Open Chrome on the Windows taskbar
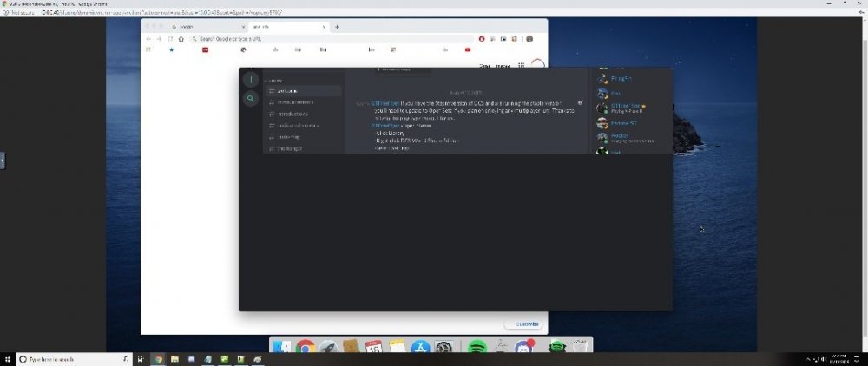 pyautogui.click(x=158, y=359)
